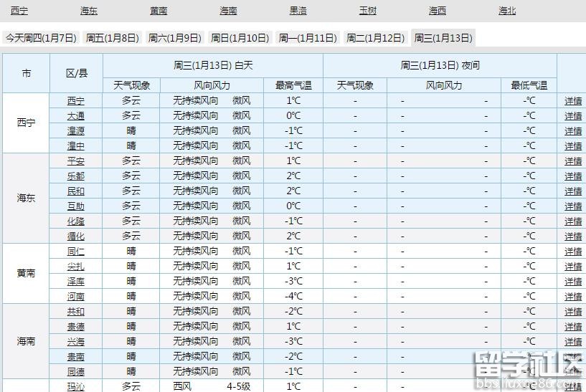The height and width of the screenshot is (392, 586).
Task: Click 详情 link in the 共和 row
Action: [572, 312]
